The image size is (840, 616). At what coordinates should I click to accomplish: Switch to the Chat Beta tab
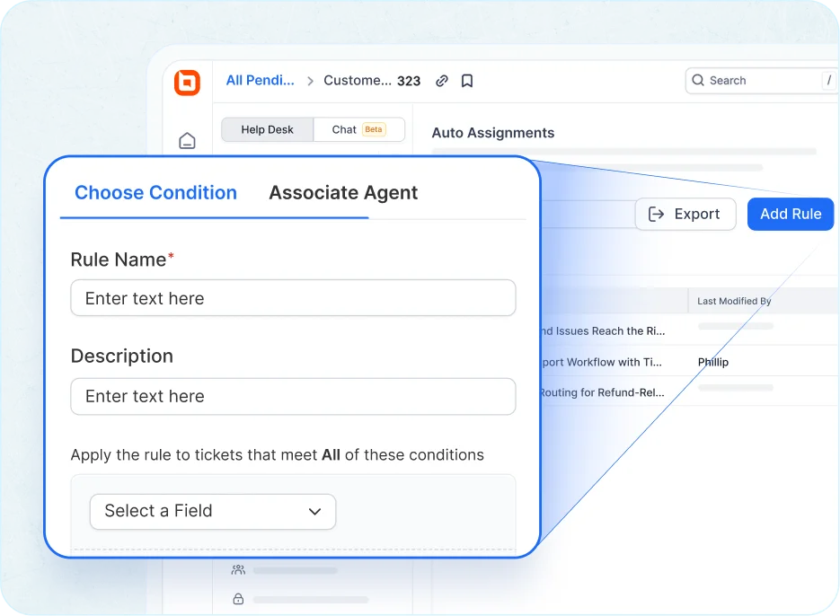[x=359, y=129]
